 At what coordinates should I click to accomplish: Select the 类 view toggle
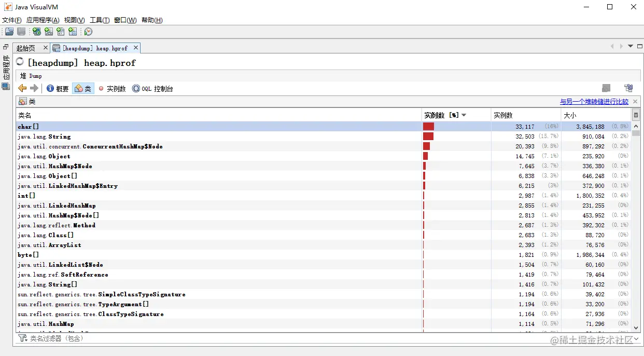click(83, 89)
